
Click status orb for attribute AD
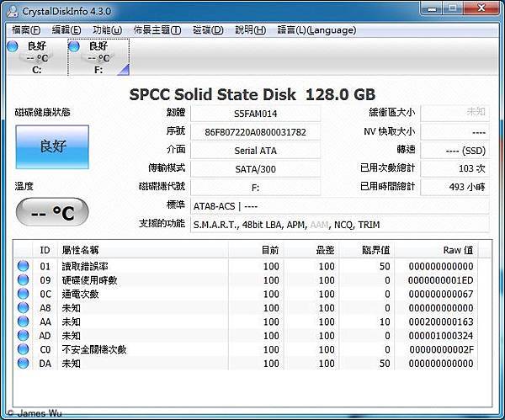click(23, 335)
